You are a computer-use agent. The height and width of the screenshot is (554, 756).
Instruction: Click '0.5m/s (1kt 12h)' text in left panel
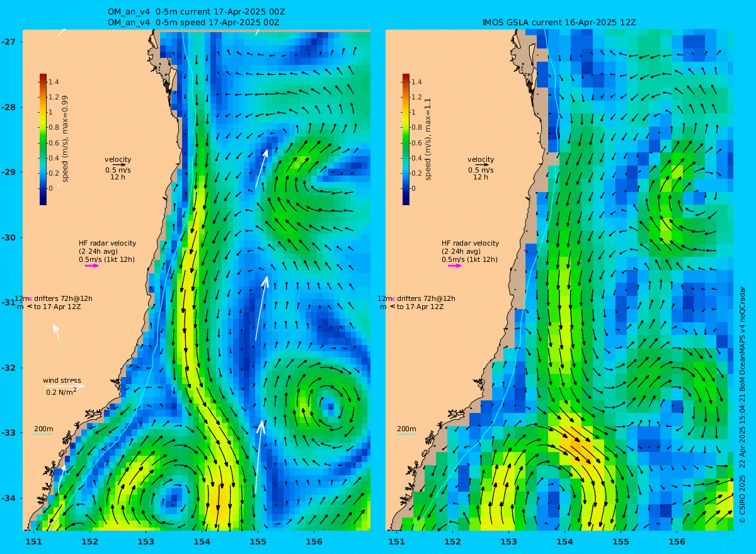point(106,259)
